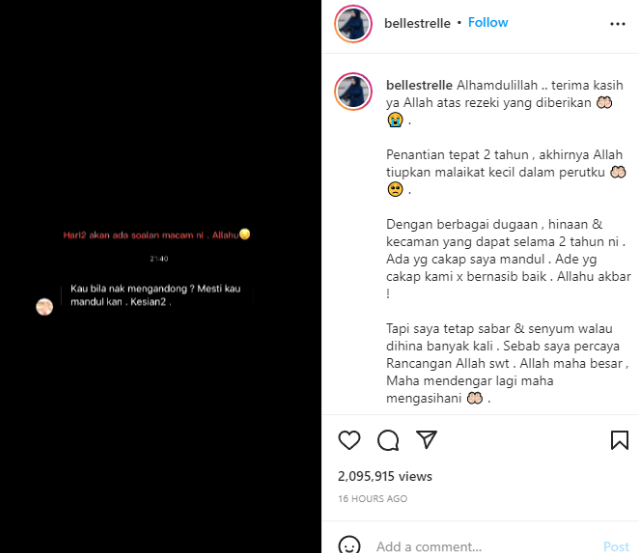
Task: Click the header profile picture
Action: pos(353,24)
